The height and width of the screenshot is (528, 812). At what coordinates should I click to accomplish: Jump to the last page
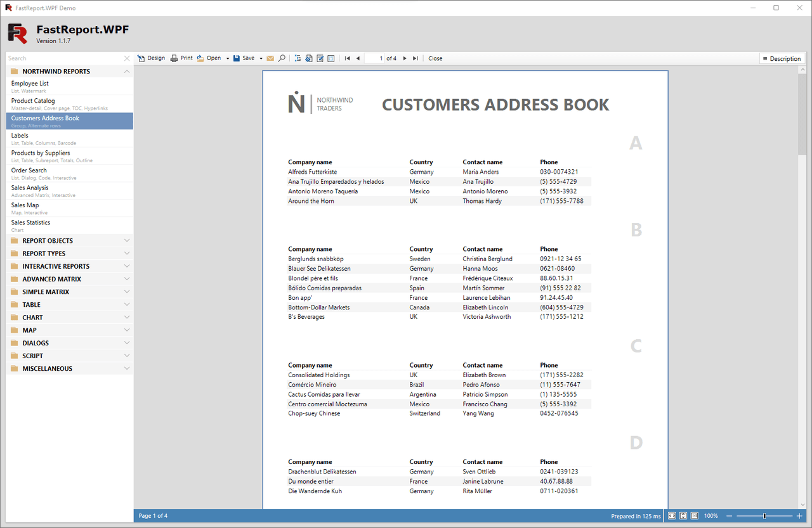[416, 58]
